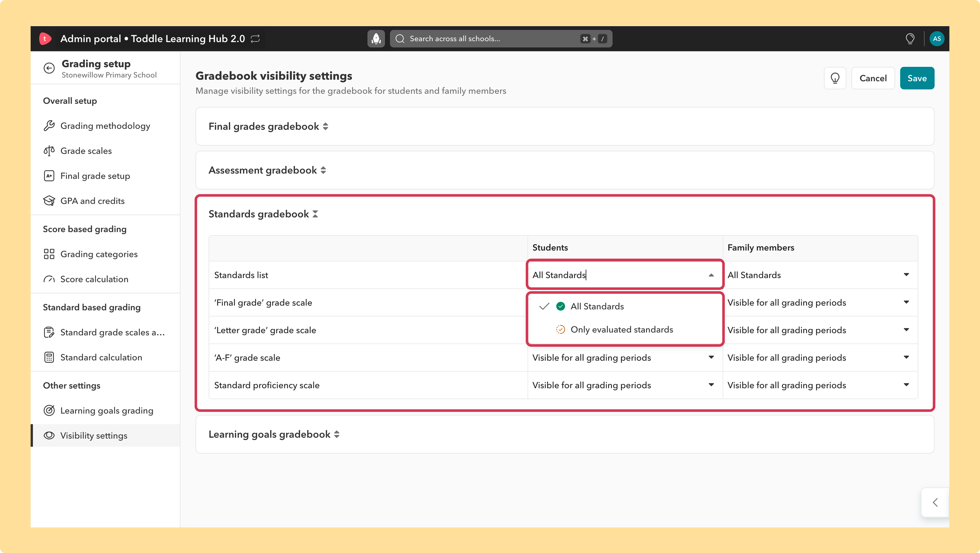Open the AS user avatar menu
The width and height of the screenshot is (980, 553).
pos(937,38)
